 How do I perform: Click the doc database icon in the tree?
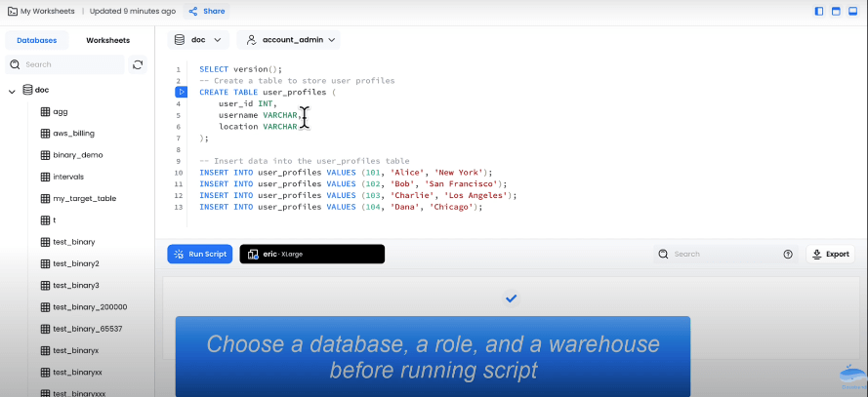pyautogui.click(x=27, y=90)
